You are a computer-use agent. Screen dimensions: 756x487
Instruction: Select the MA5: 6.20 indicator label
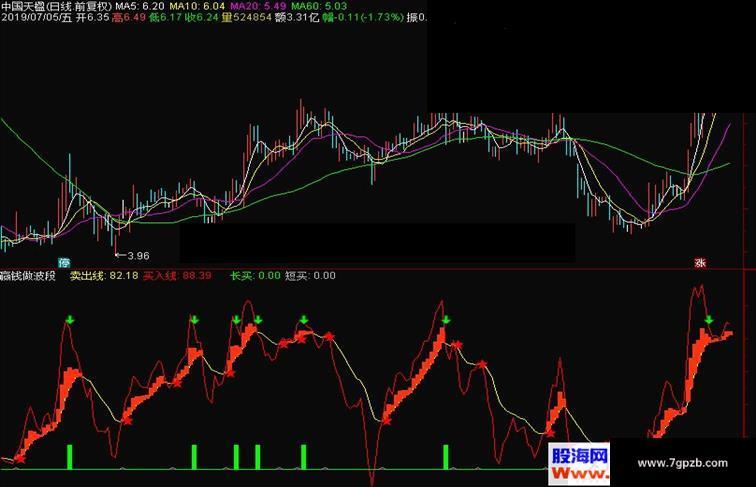(139, 6)
